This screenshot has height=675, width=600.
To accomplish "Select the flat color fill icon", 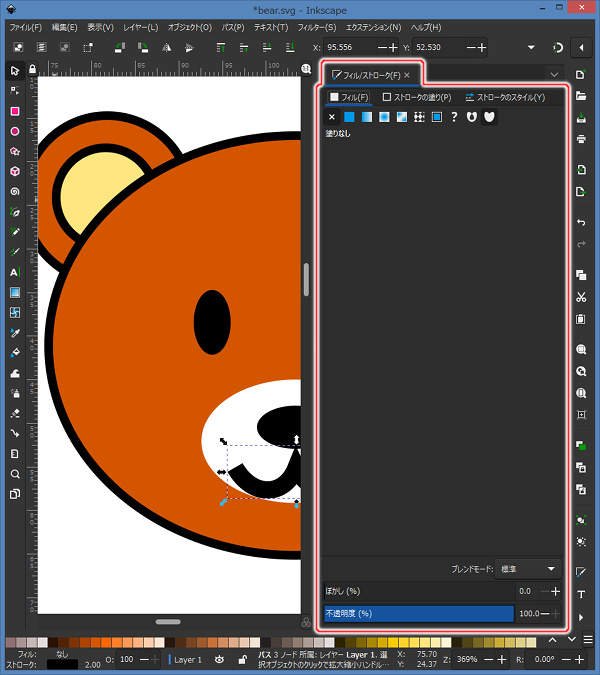I will (349, 117).
